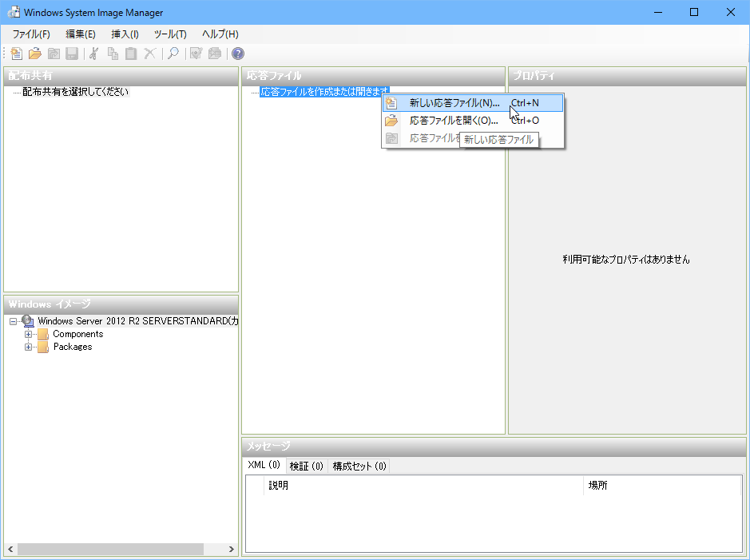Open the ファイル(F) menu

point(31,34)
